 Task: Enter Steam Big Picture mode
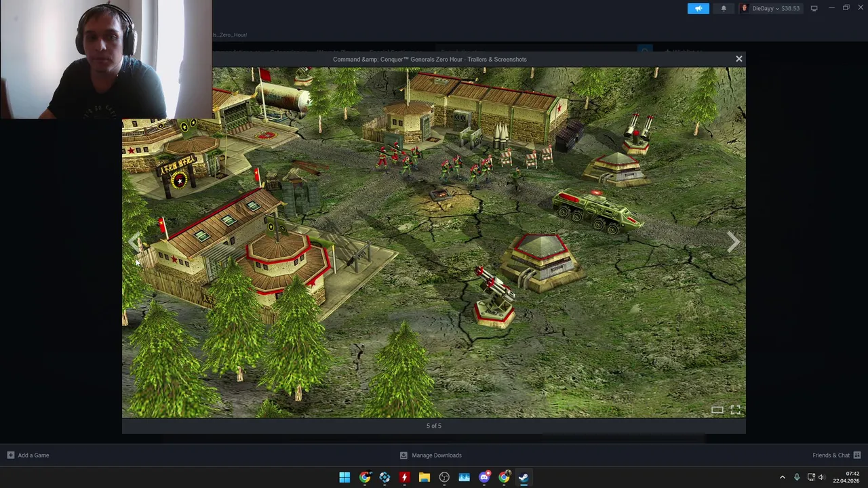click(814, 8)
